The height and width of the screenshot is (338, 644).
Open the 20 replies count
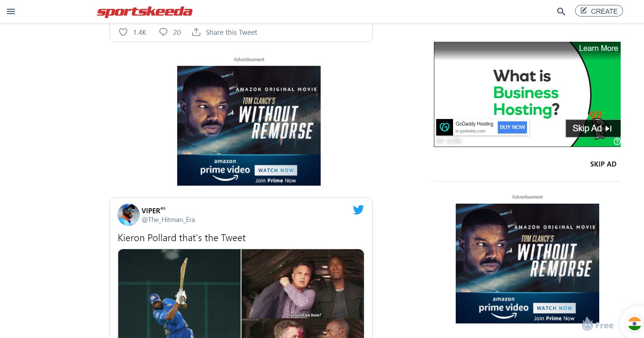[x=177, y=33]
